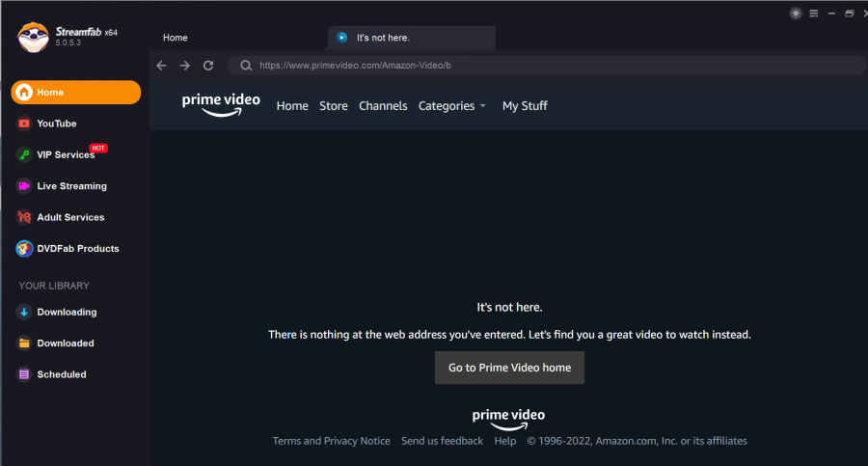Open the Help footer link
Image resolution: width=868 pixels, height=466 pixels.
(504, 441)
